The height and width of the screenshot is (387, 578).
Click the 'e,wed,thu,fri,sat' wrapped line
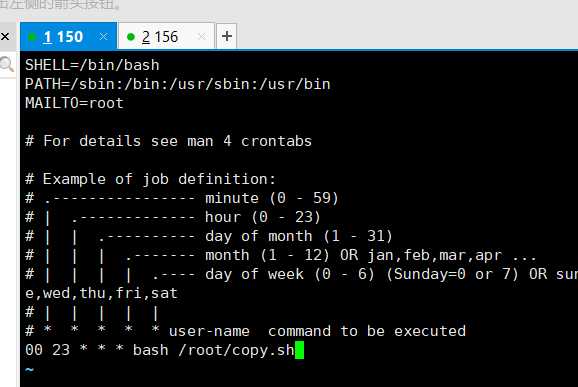pos(101,294)
